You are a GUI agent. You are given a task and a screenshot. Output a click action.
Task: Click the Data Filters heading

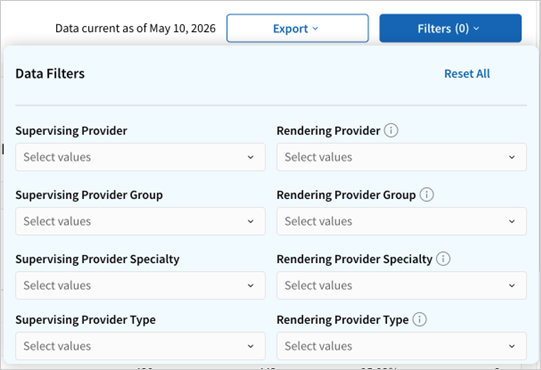(x=50, y=74)
